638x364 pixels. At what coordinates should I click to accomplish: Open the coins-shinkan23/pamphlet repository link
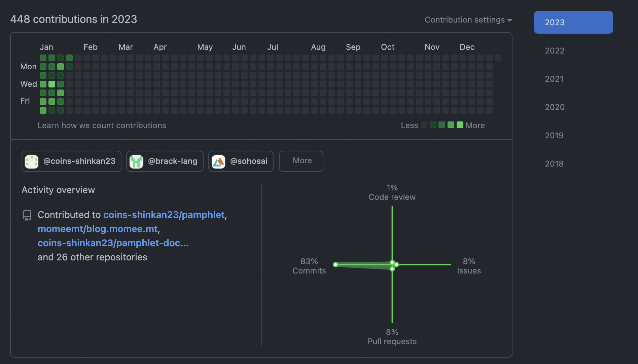[x=164, y=215]
